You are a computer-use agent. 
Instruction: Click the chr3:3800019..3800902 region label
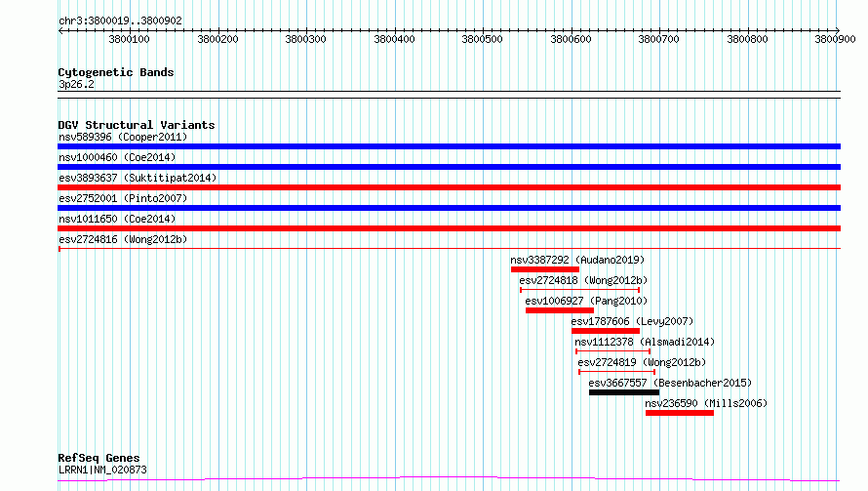pyautogui.click(x=120, y=20)
